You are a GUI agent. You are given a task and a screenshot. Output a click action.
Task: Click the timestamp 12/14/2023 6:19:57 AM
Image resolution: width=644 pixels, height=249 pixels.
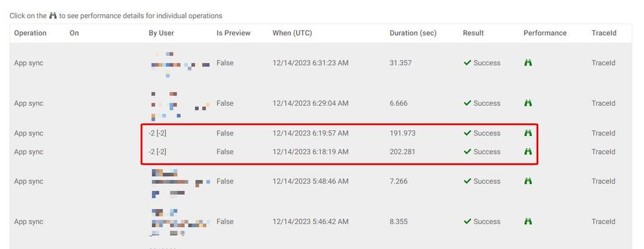point(310,133)
